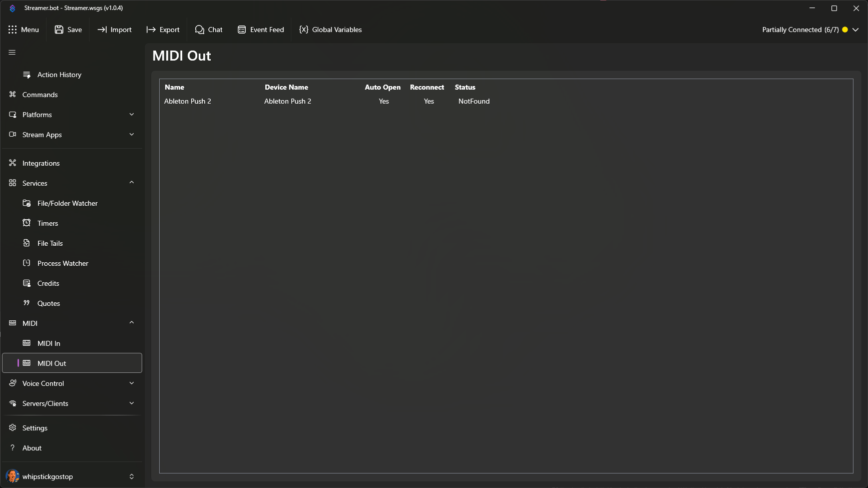Collapse the MIDI section chevron
The width and height of the screenshot is (868, 488).
(132, 323)
